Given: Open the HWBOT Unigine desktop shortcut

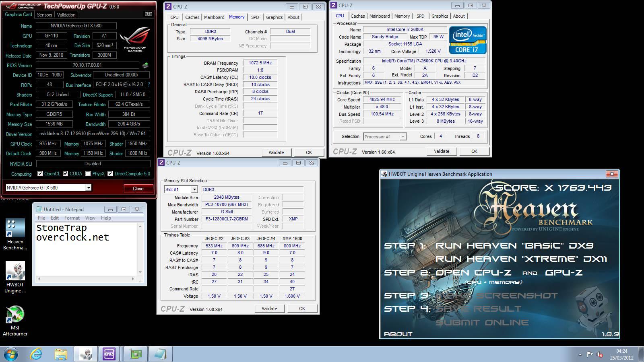Looking at the screenshot, I should (15, 278).
